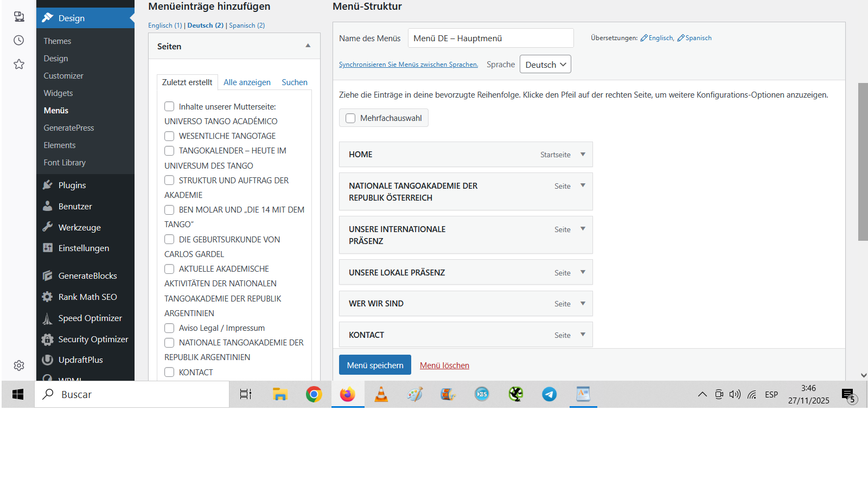The image size is (868, 500).
Task: Check the Inhalte unserer Mutterseite page
Action: point(169,106)
